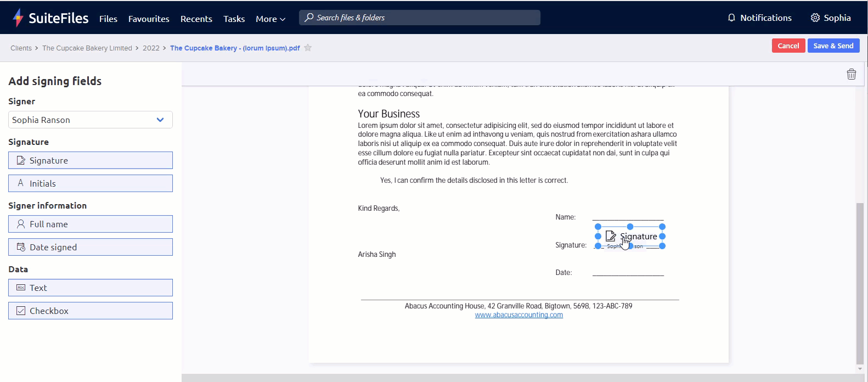The width and height of the screenshot is (868, 382).
Task: Click the Search files & folders box
Action: [420, 18]
